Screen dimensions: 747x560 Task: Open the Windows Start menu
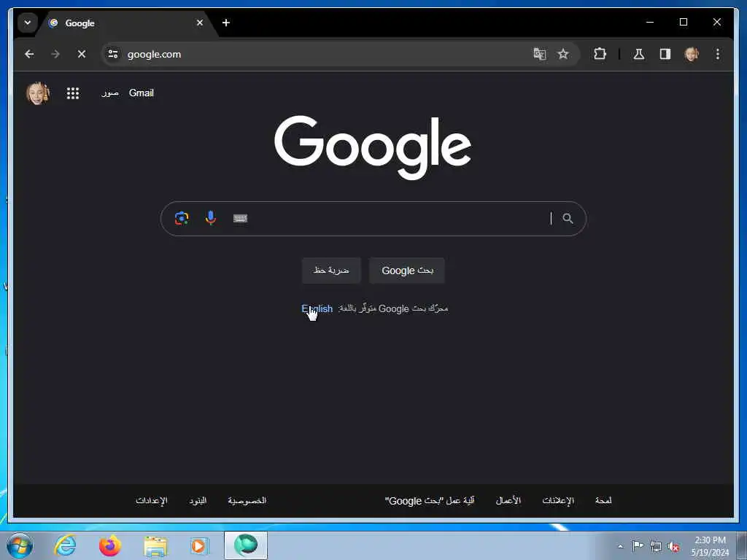coord(20,545)
